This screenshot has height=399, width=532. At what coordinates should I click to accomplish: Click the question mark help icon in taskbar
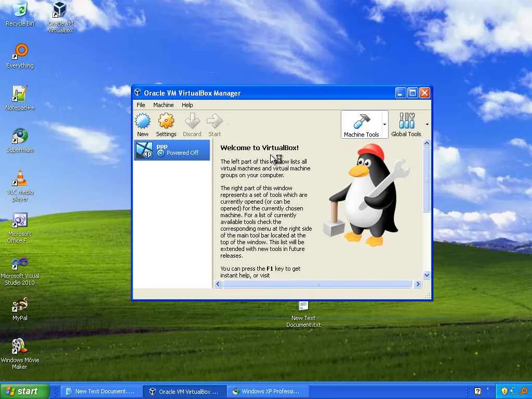click(478, 392)
